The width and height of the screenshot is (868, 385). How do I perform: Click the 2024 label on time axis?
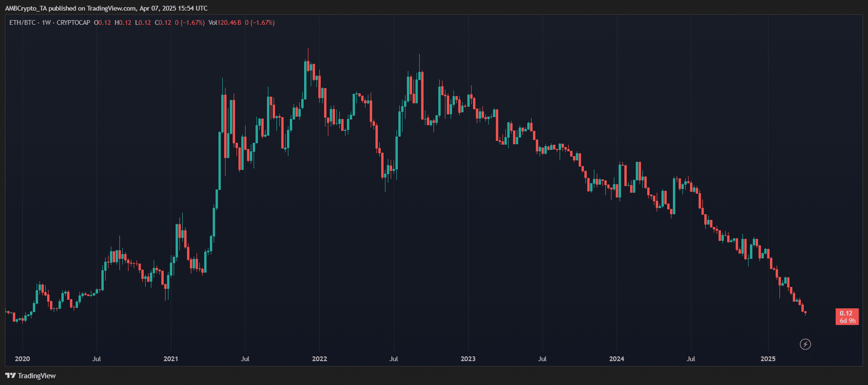(x=616, y=359)
